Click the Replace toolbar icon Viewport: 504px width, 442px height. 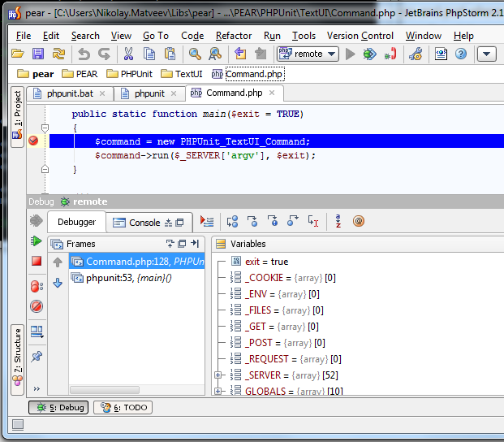point(215,54)
